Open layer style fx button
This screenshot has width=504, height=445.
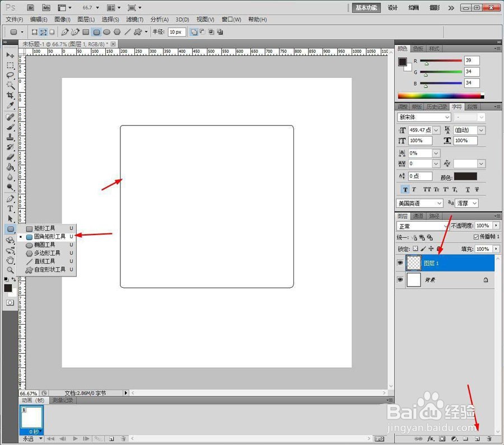tap(431, 439)
